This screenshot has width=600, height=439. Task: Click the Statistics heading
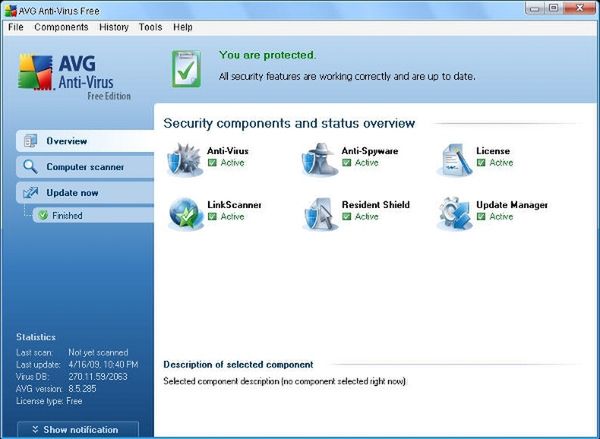(x=36, y=337)
